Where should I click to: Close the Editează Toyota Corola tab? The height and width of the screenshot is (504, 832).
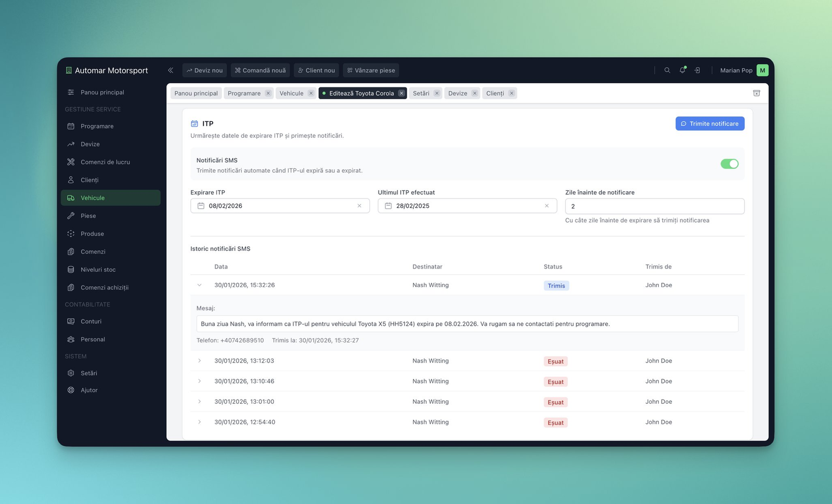click(x=401, y=94)
